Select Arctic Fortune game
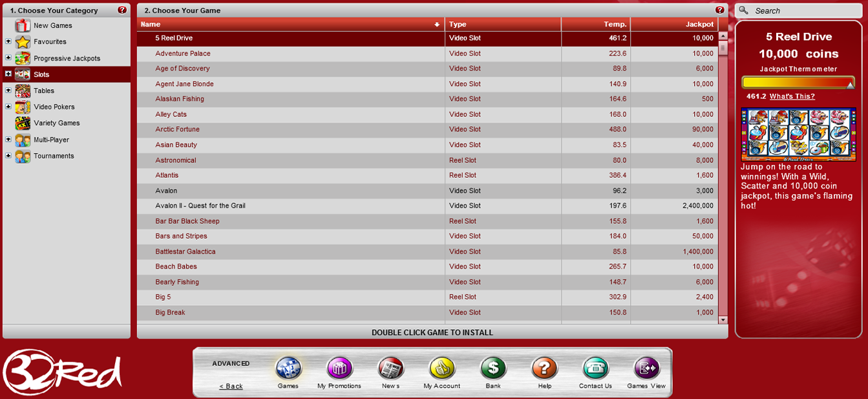The height and width of the screenshot is (399, 868). (427, 129)
